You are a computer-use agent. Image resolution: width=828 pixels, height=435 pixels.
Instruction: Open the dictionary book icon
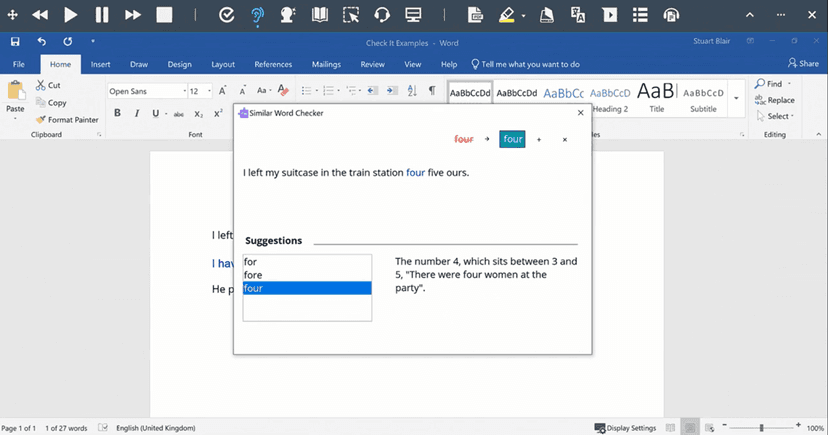(x=319, y=15)
